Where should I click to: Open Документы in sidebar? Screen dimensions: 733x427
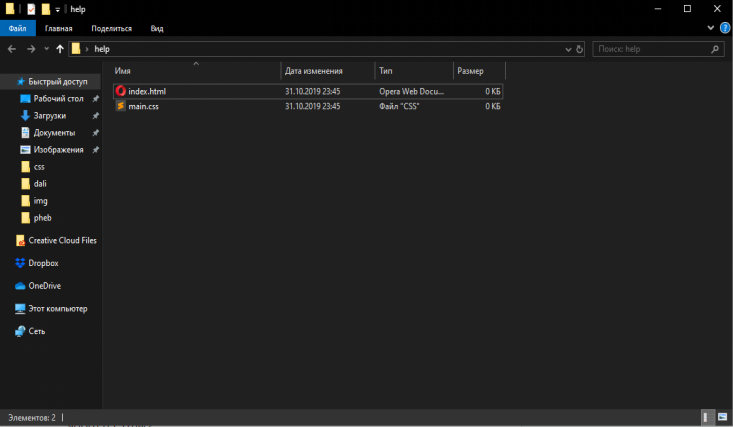point(54,133)
